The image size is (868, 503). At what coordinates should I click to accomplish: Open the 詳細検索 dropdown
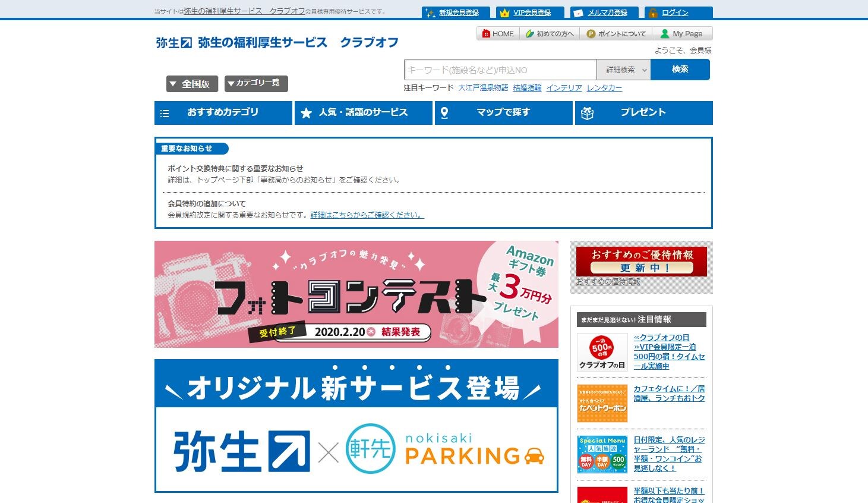624,70
